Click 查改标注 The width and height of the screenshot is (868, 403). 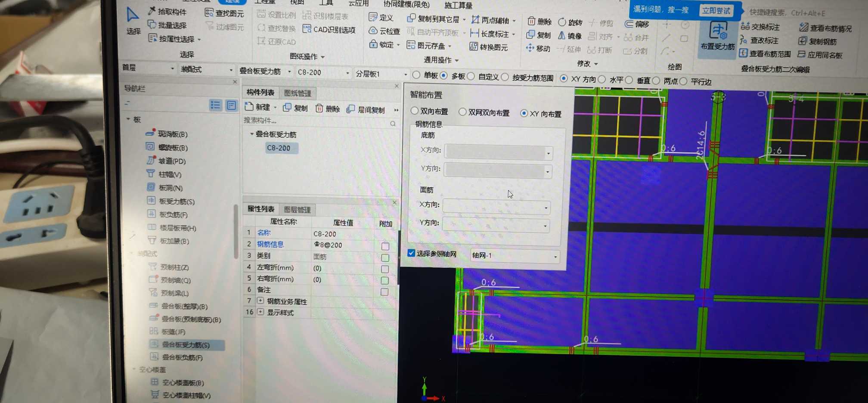point(759,40)
